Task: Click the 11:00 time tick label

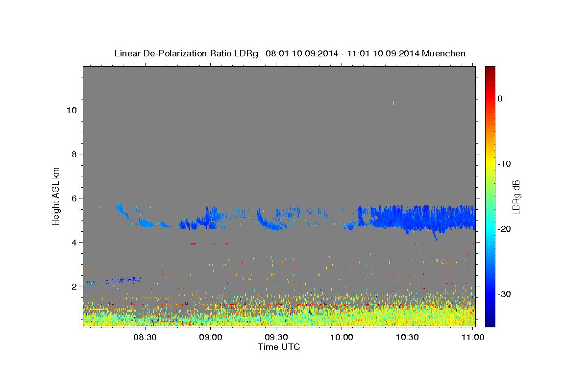Action: tap(473, 337)
